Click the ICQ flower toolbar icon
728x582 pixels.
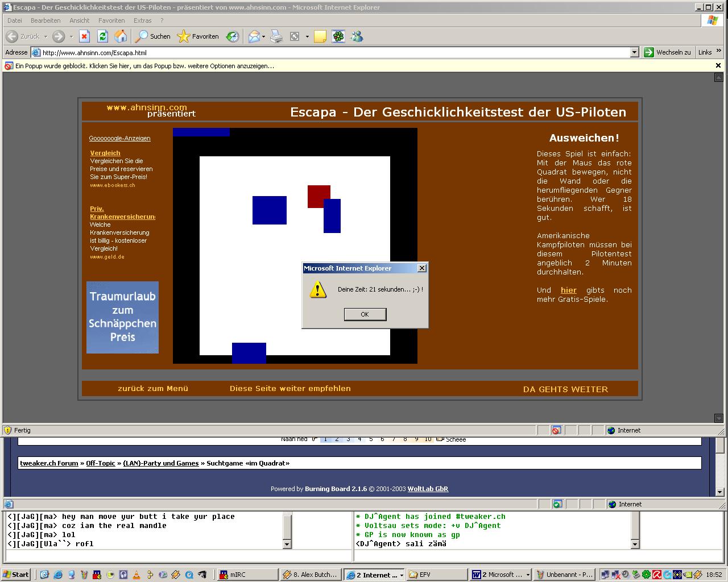click(x=338, y=36)
